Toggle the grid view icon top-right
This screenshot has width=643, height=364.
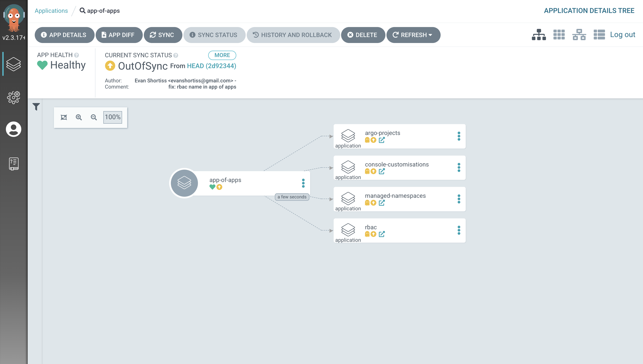(559, 34)
